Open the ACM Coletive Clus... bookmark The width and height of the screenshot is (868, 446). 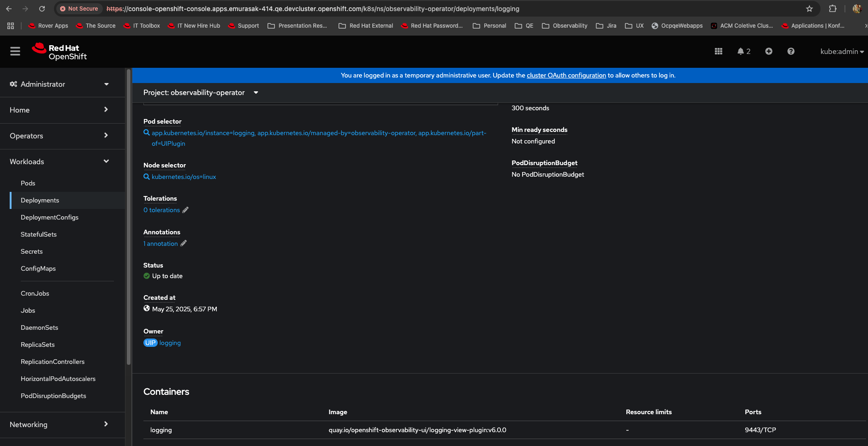742,26
